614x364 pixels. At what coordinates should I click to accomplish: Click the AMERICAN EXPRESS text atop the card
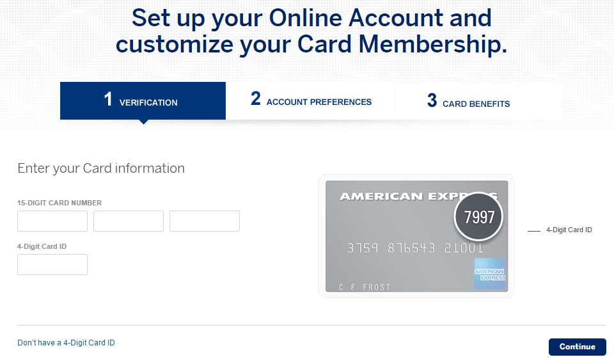click(x=397, y=196)
